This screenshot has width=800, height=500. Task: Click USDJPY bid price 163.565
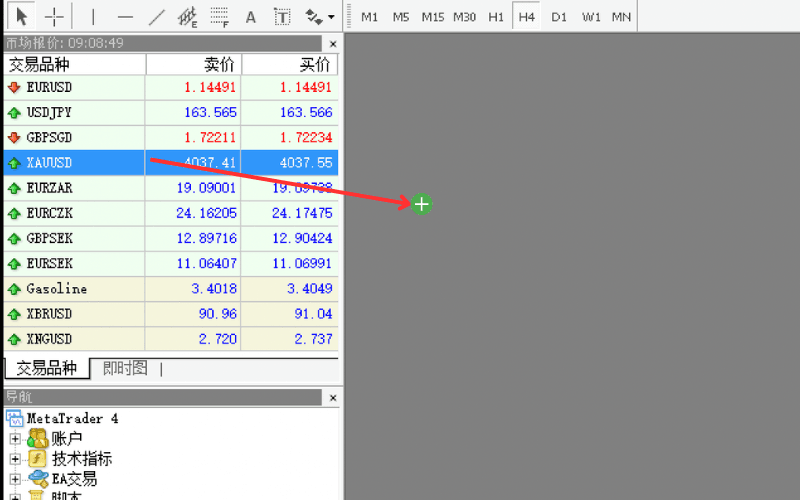click(210, 112)
